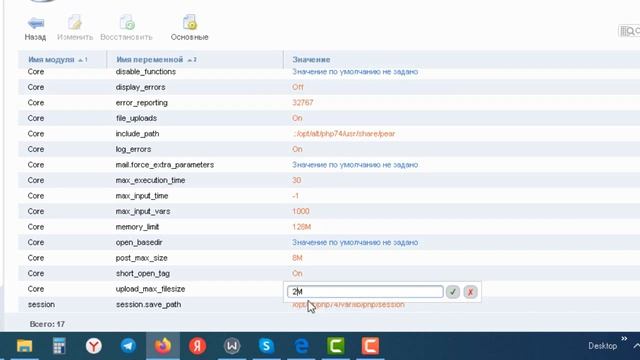Select the session.save_path variable row
Screen dimensions: 640x360
[x=329, y=304]
